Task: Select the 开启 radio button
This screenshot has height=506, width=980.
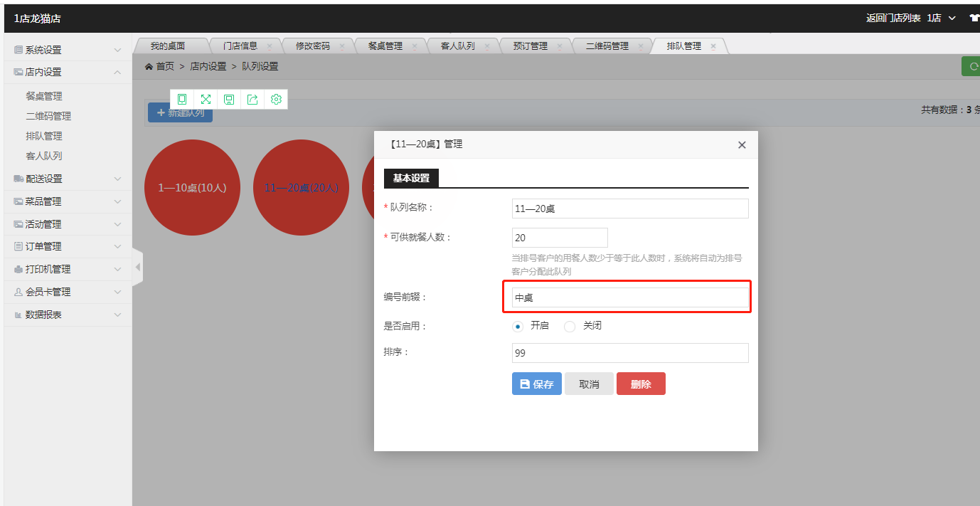Action: [x=518, y=327]
